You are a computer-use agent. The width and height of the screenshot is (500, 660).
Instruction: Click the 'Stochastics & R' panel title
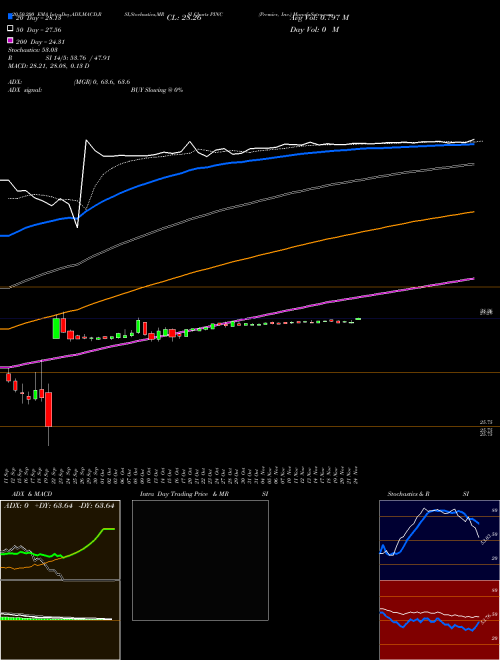coord(408,494)
